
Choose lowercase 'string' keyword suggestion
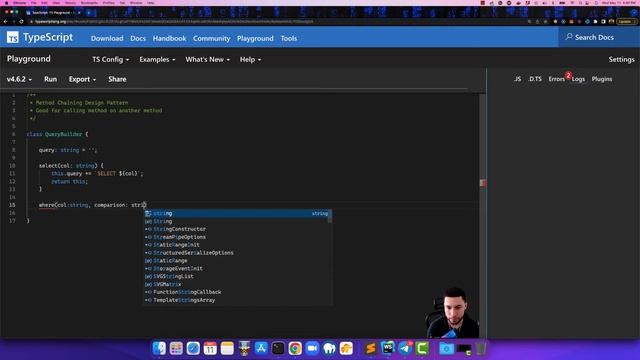pos(237,213)
